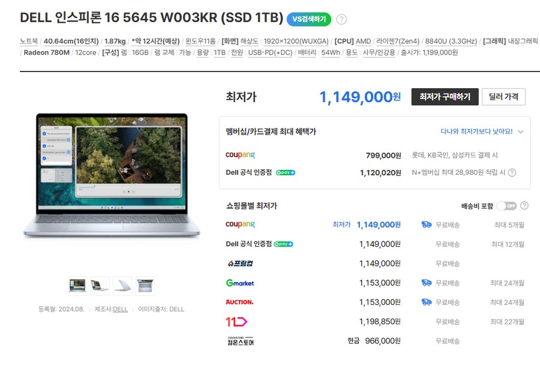Click the help icon beside VS검색하기

tap(341, 19)
